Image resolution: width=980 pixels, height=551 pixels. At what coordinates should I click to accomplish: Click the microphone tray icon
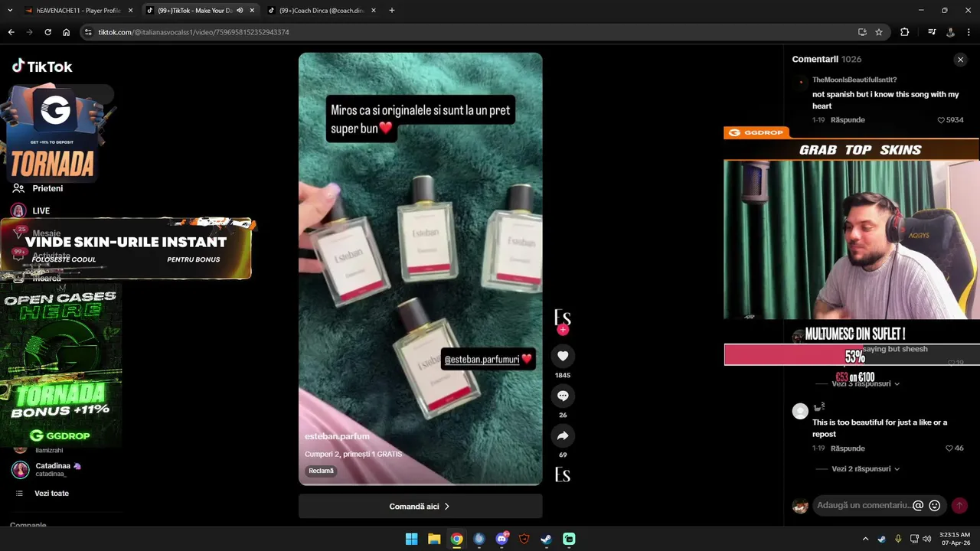pyautogui.click(x=898, y=539)
